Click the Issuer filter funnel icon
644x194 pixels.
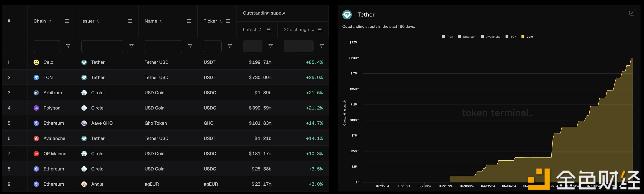tap(131, 46)
